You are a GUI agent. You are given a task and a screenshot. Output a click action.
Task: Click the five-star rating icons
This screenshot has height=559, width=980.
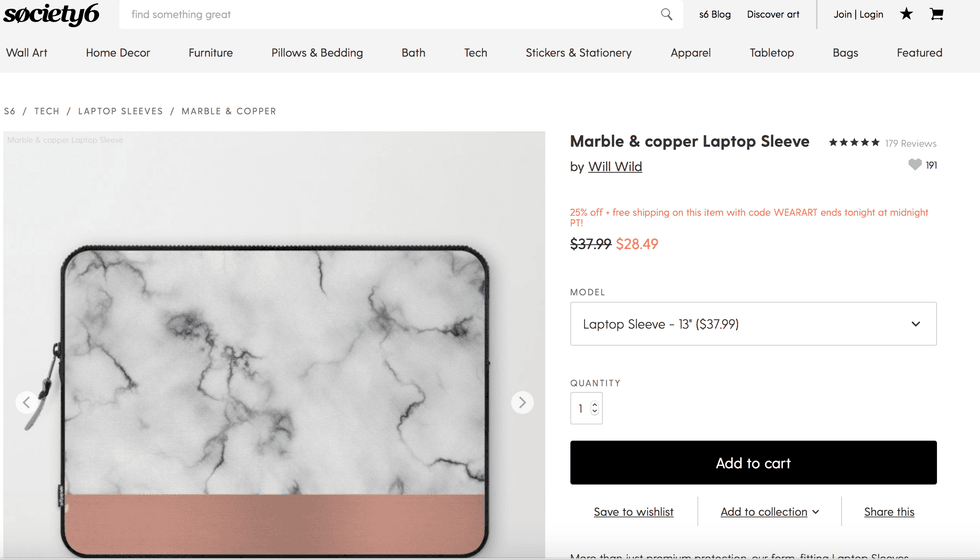point(853,143)
